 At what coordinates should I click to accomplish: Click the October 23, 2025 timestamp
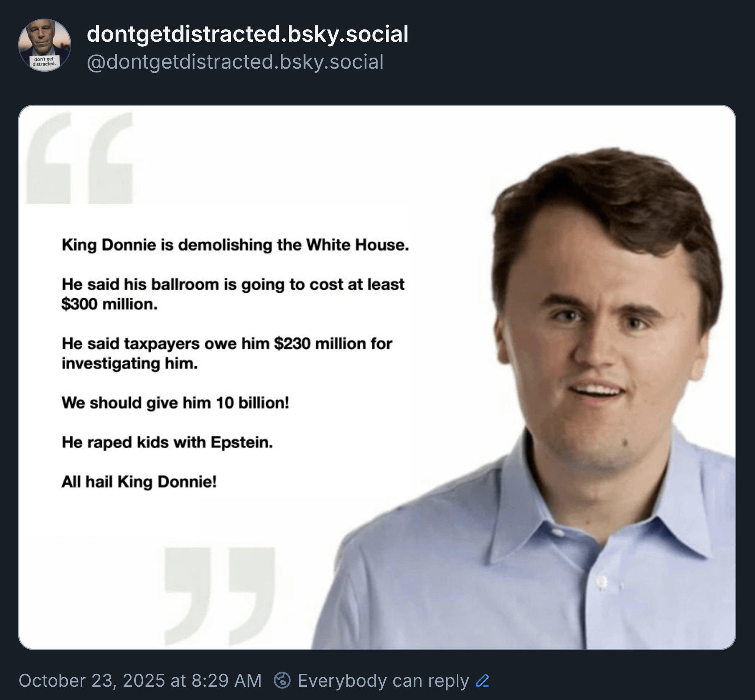140,680
